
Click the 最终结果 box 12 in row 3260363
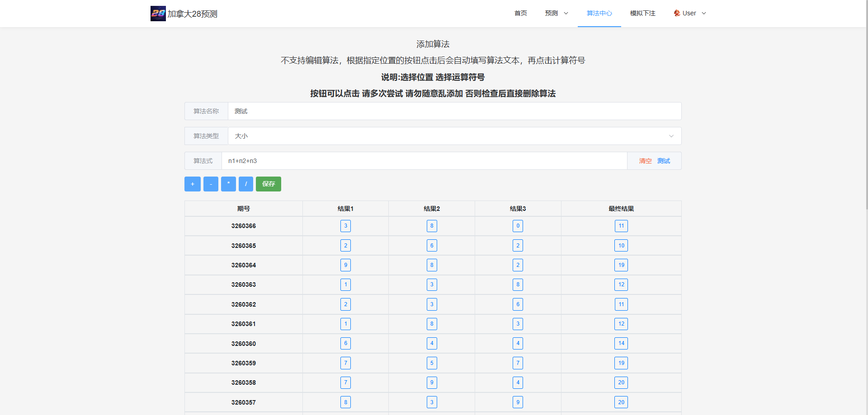click(x=621, y=284)
